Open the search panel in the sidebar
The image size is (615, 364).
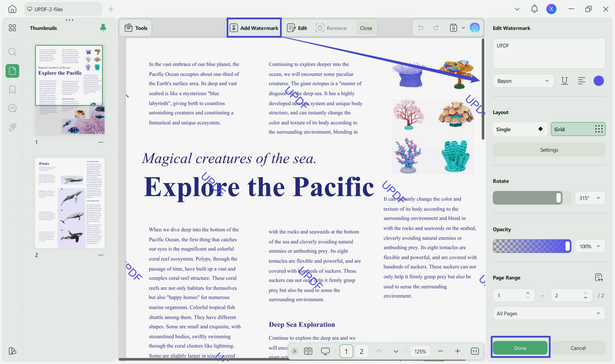(x=12, y=52)
